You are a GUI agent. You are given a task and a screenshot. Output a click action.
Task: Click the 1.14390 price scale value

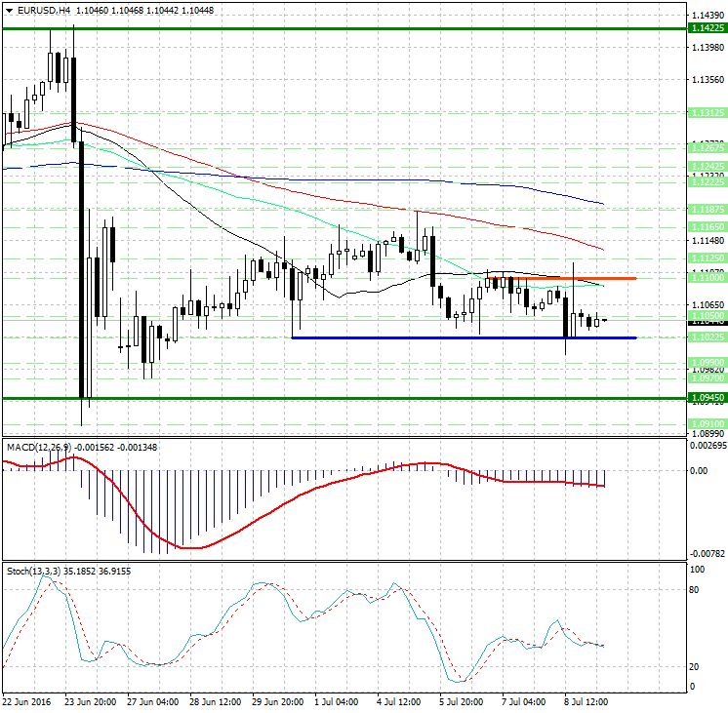click(x=708, y=16)
